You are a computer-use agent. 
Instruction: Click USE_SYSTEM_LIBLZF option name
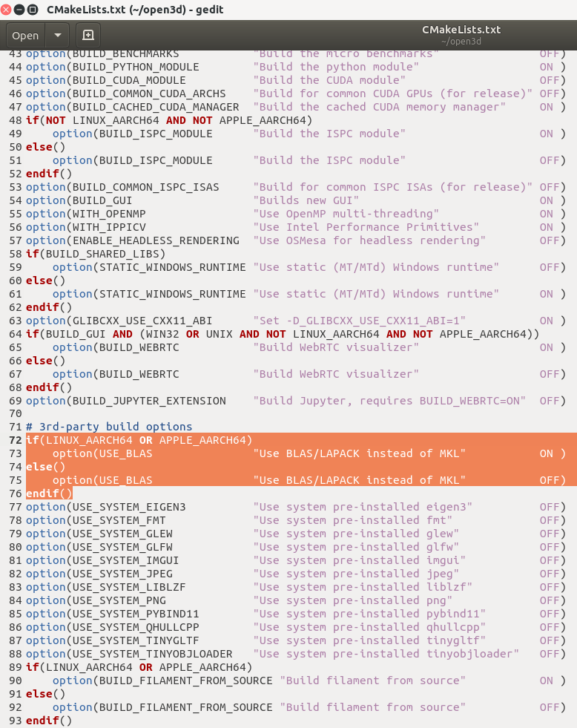pyautogui.click(x=129, y=587)
